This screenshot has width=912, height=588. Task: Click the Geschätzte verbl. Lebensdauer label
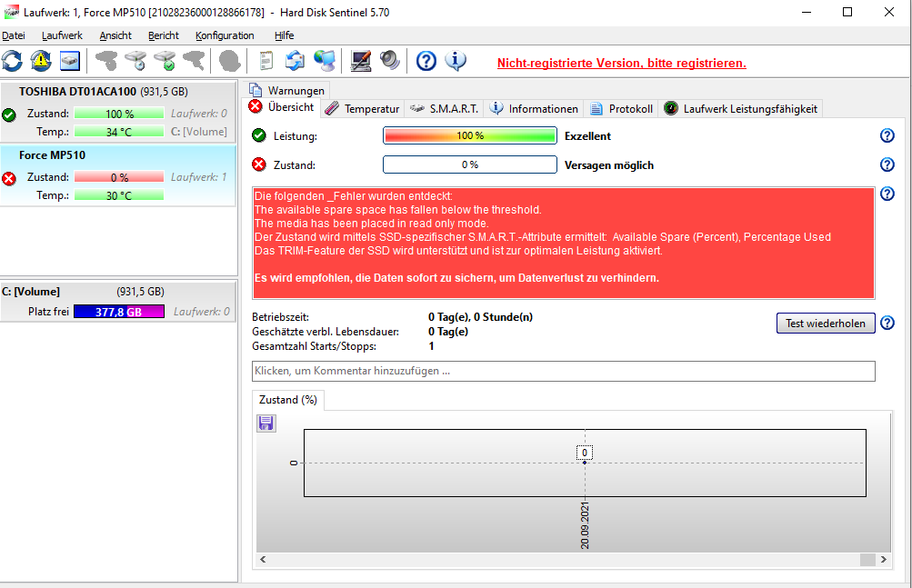coord(326,332)
